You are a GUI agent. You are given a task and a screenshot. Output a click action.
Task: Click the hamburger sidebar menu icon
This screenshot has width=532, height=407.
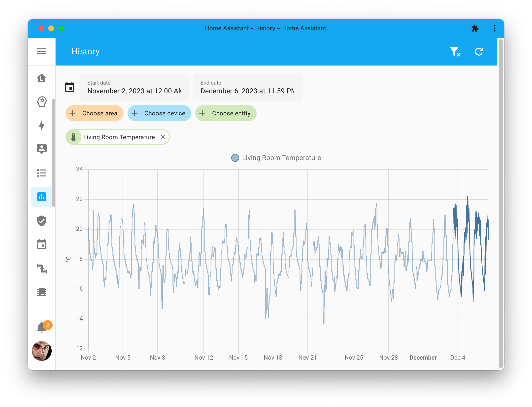pyautogui.click(x=41, y=51)
